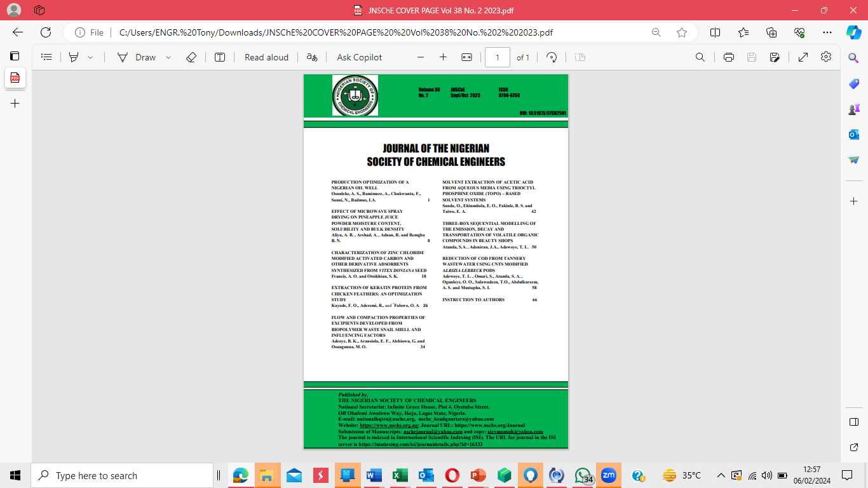
Task: Open sidebar Drop icon
Action: (853, 160)
